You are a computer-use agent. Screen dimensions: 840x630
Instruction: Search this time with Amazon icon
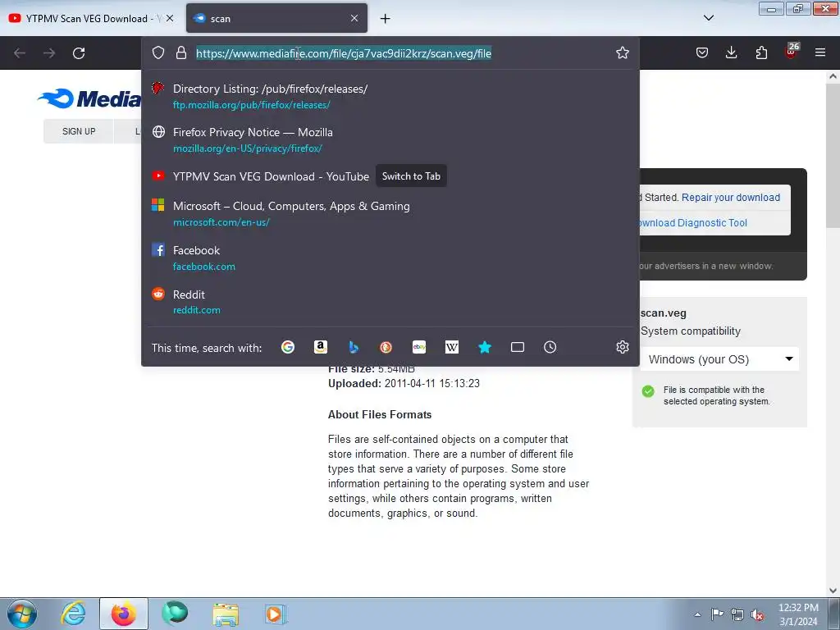[321, 347]
